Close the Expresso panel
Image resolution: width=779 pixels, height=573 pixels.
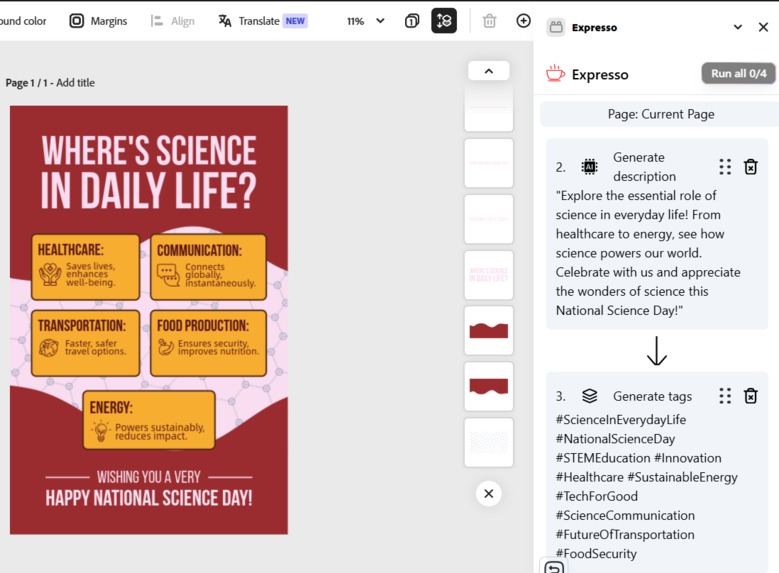pyautogui.click(x=763, y=27)
